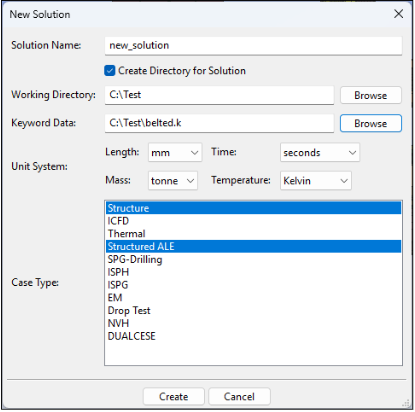
Task: Select ISPH case type
Action: click(254, 272)
